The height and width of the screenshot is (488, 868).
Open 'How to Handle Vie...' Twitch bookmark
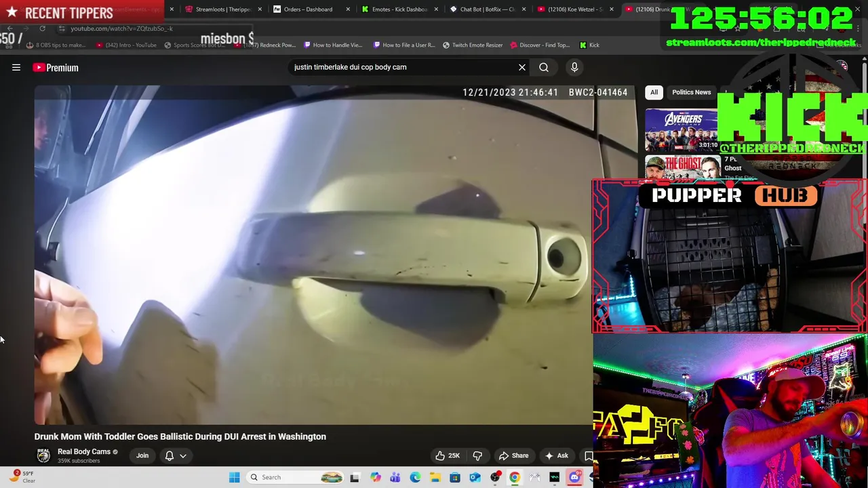(x=333, y=45)
